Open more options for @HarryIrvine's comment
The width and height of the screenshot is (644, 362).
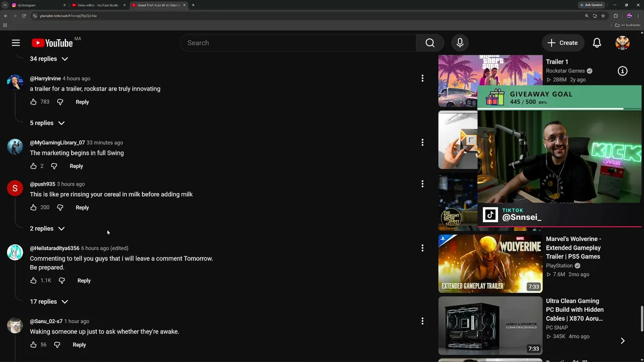click(x=422, y=78)
